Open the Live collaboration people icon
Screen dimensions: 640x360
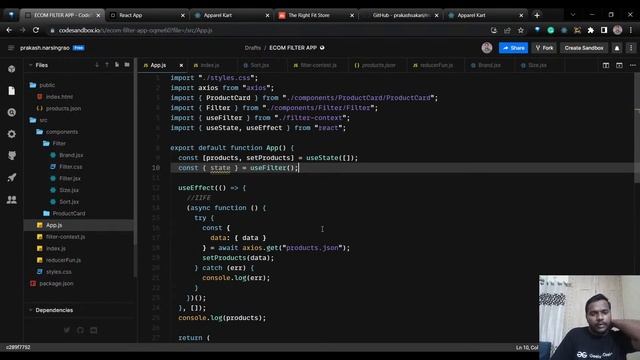click(x=11, y=200)
